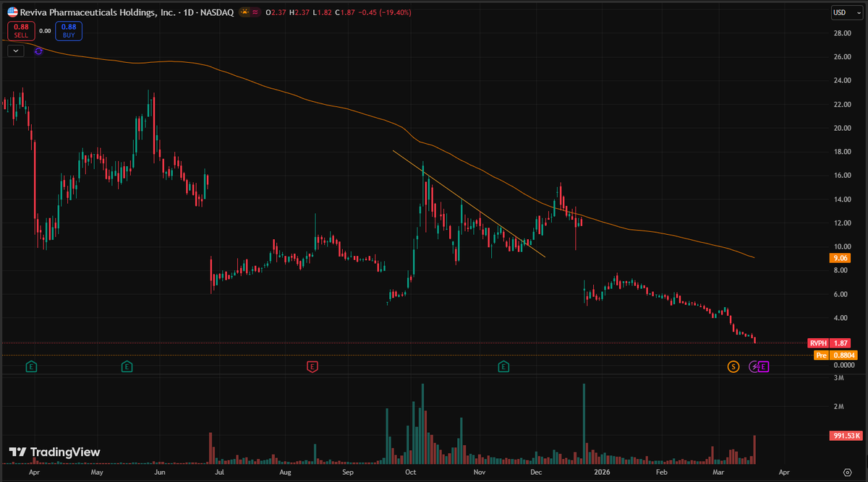Click the Jul label on time axis
The image size is (868, 482).
point(221,470)
